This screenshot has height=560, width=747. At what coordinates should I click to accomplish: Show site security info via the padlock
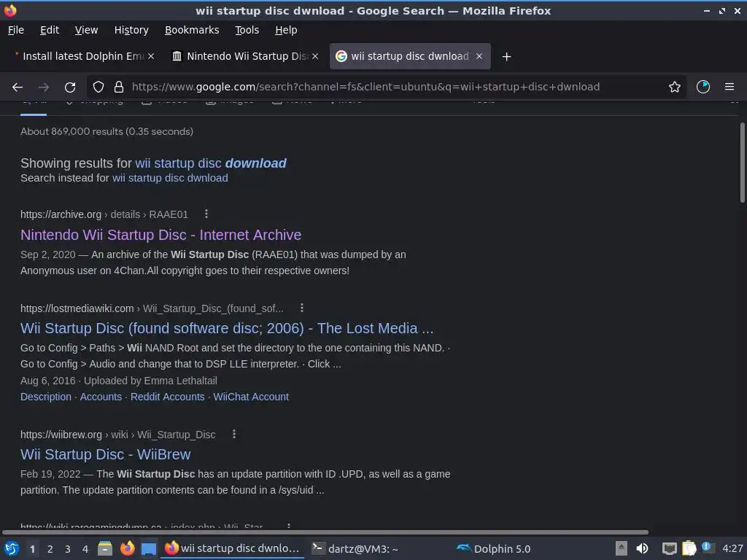[119, 87]
